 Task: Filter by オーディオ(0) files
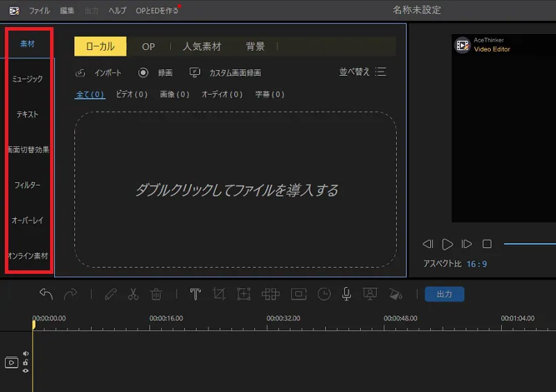tap(222, 95)
